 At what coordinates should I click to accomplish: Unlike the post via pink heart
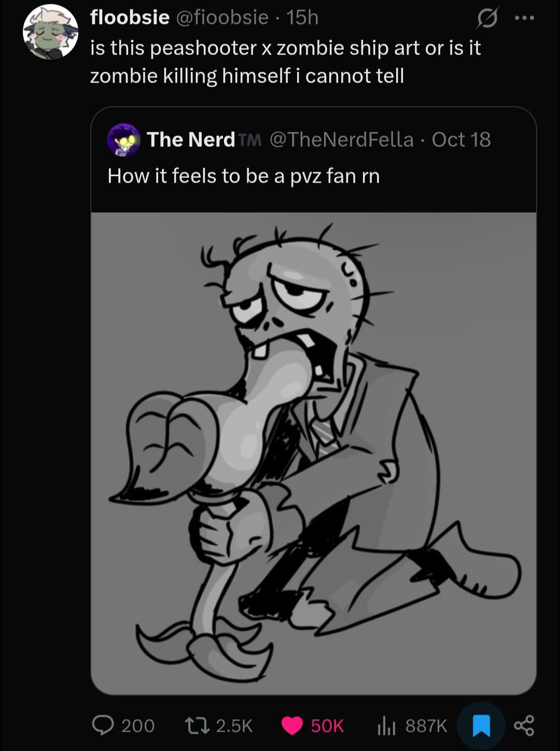coord(292,725)
